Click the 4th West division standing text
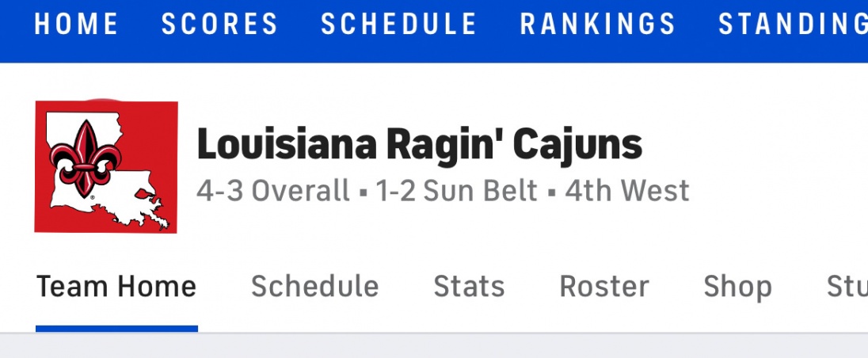868x358 pixels. (x=627, y=191)
